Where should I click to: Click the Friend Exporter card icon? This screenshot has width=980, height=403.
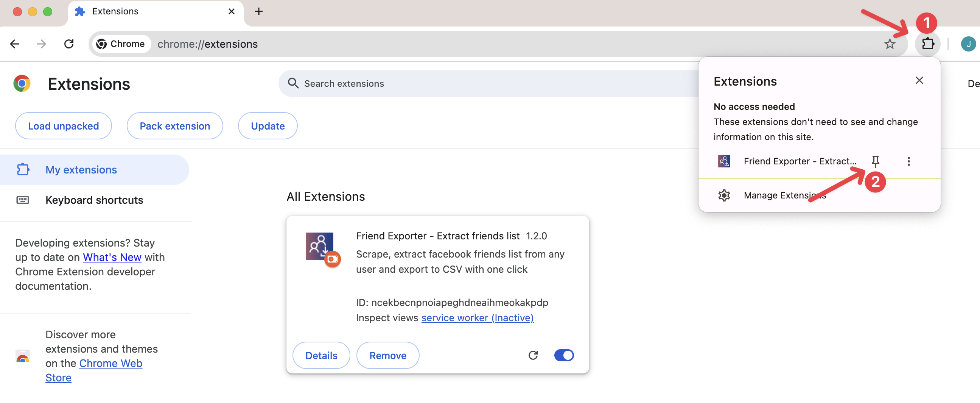coord(320,247)
